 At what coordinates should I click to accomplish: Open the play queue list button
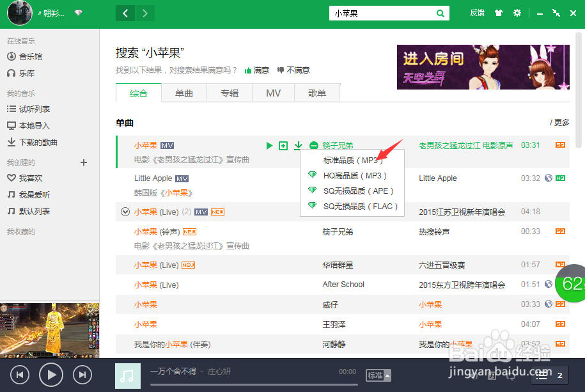pyautogui.click(x=550, y=375)
